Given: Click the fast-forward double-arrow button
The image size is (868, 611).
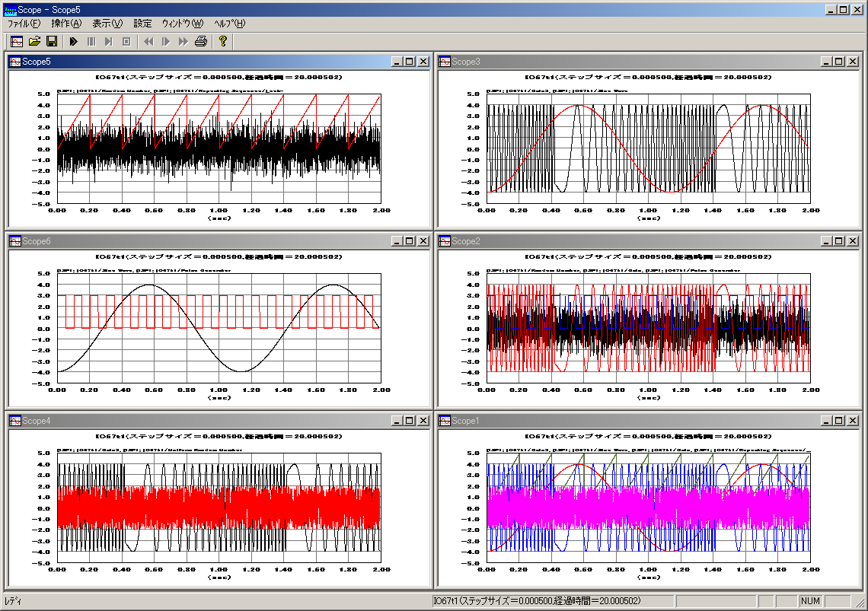Looking at the screenshot, I should tap(183, 41).
